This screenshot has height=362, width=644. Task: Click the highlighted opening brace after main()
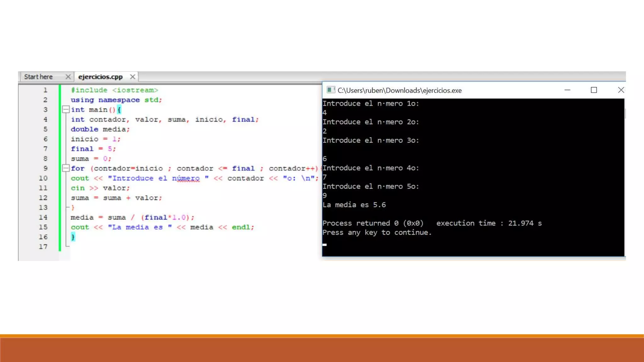(119, 110)
